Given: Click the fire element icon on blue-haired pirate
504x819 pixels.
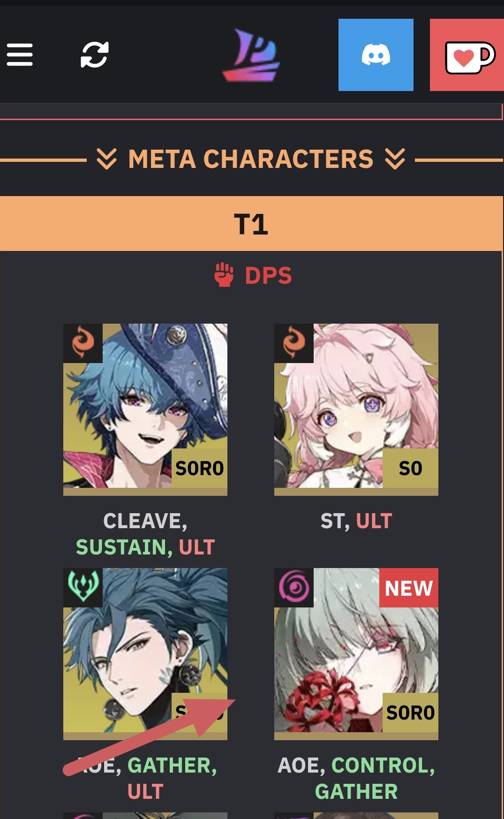Looking at the screenshot, I should click(83, 343).
